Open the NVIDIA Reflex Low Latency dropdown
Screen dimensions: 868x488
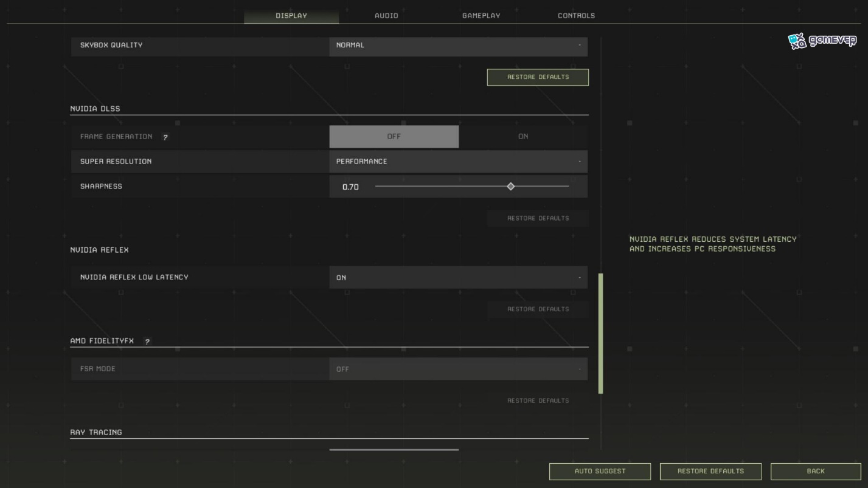[459, 278]
